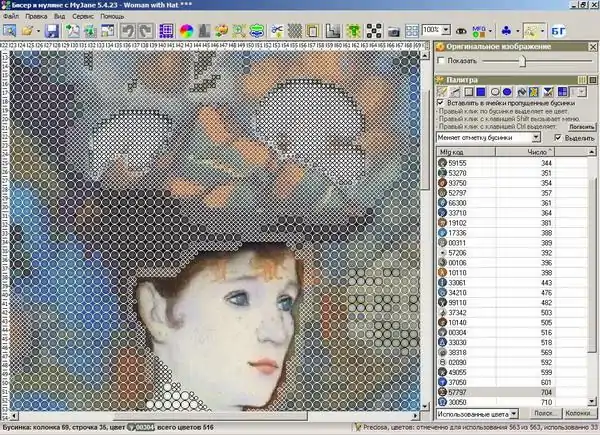The width and height of the screenshot is (600, 435).
Task: Click the camera snapshot toolbar icon
Action: click(x=394, y=31)
